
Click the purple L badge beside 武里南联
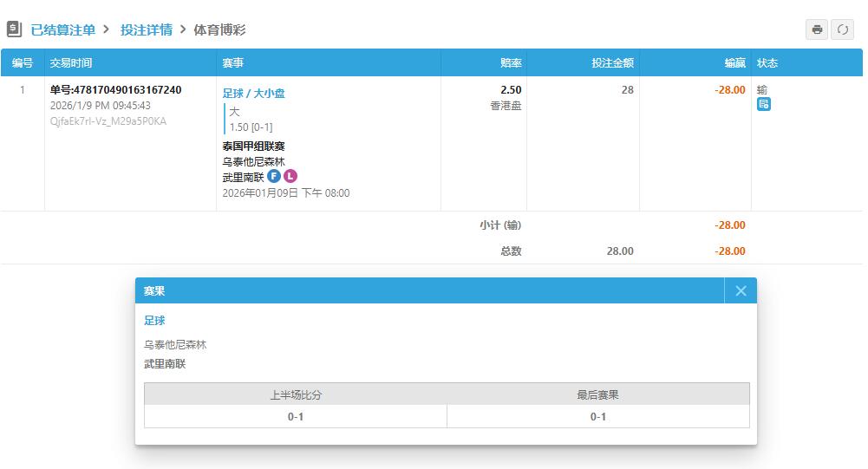(x=290, y=176)
